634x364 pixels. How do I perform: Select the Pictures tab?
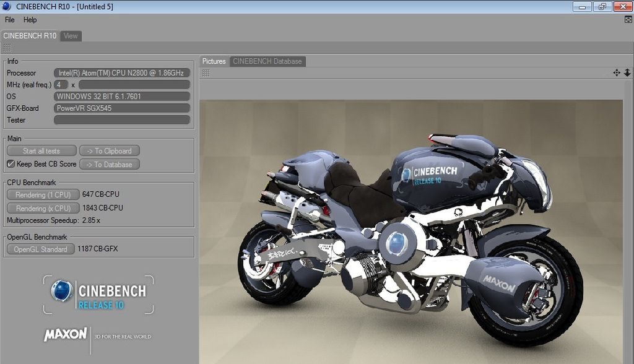point(214,61)
